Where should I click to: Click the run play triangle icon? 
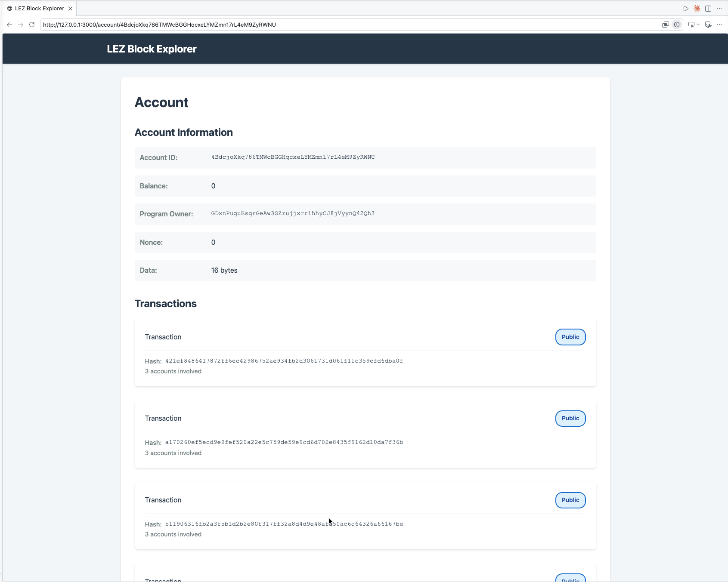[x=686, y=9]
